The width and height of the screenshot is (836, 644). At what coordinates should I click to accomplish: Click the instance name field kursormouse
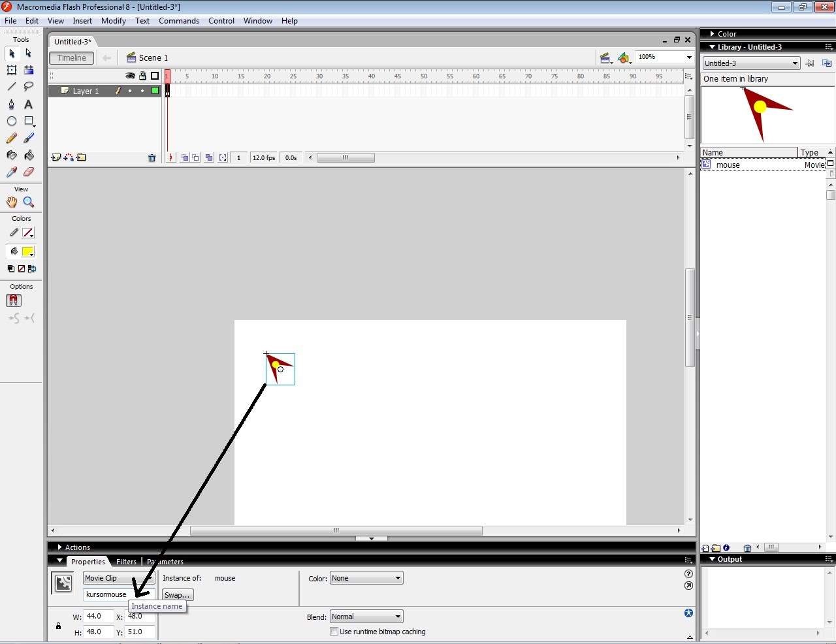click(x=119, y=594)
